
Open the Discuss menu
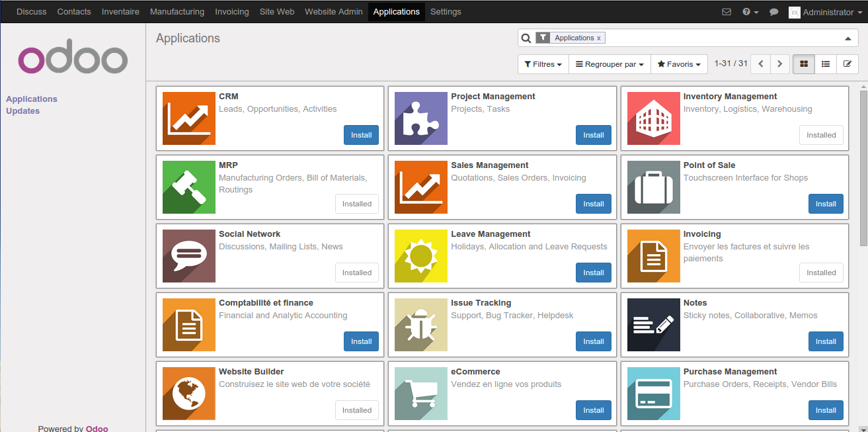click(x=32, y=12)
